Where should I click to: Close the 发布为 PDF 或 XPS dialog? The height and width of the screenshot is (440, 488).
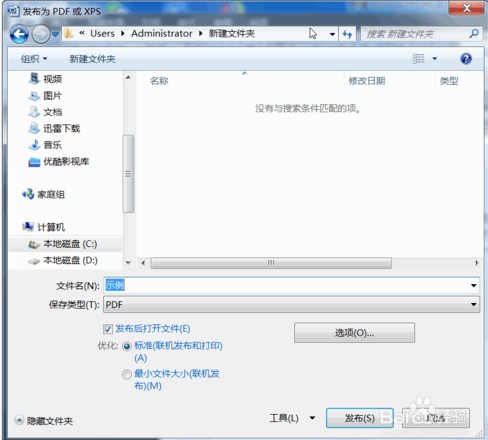467,8
